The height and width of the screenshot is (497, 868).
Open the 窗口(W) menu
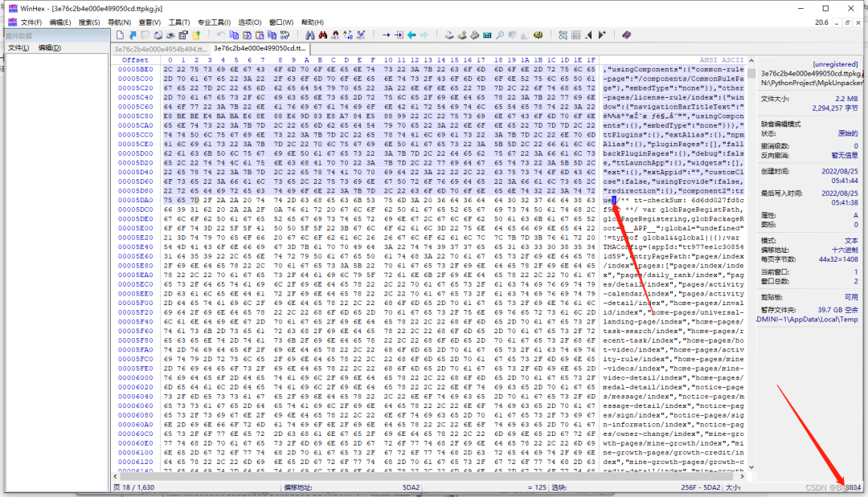point(281,22)
